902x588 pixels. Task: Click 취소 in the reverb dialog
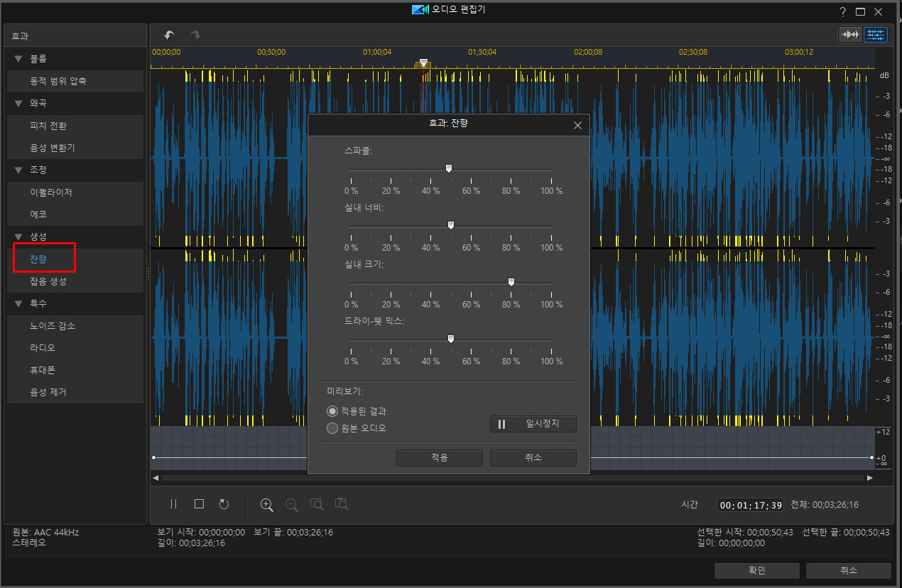[x=533, y=458]
